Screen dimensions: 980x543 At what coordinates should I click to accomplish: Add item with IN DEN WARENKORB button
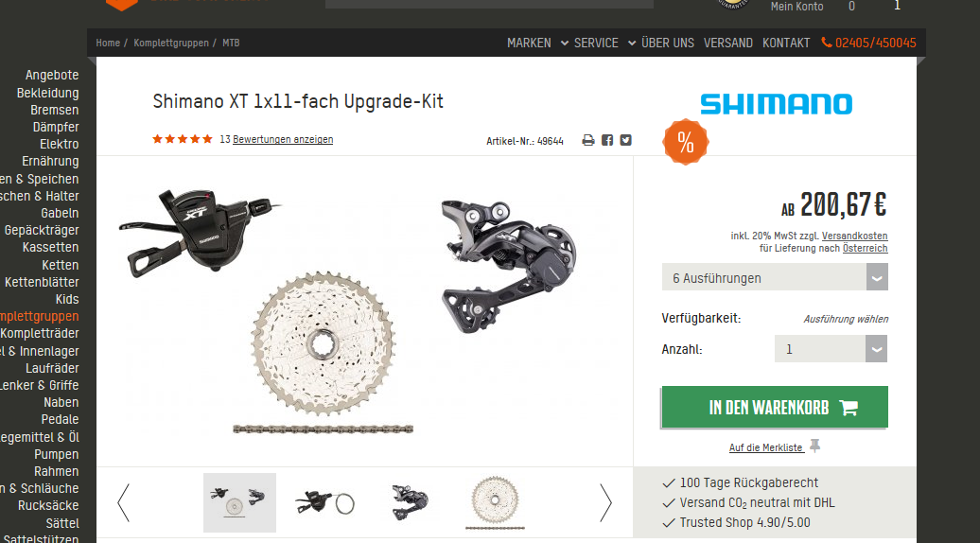tap(775, 408)
